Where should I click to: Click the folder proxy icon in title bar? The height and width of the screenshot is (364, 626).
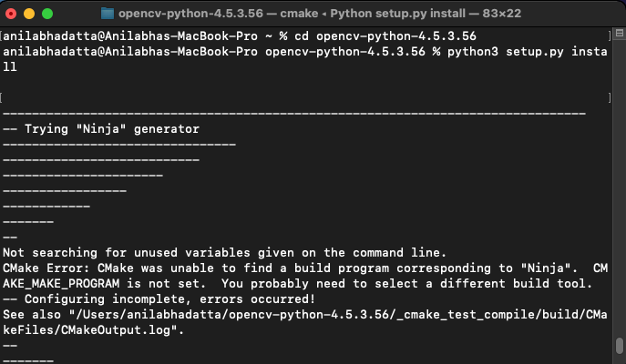[108, 14]
